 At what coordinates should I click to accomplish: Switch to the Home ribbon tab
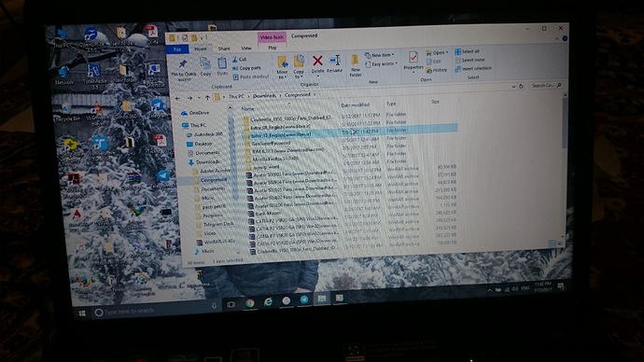(201, 49)
